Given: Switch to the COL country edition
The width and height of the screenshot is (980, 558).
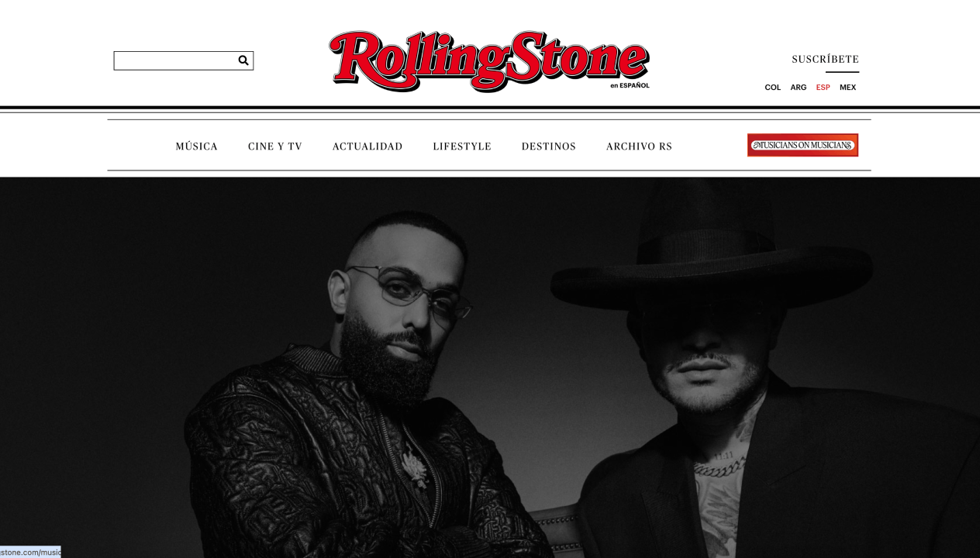Looking at the screenshot, I should pos(772,88).
